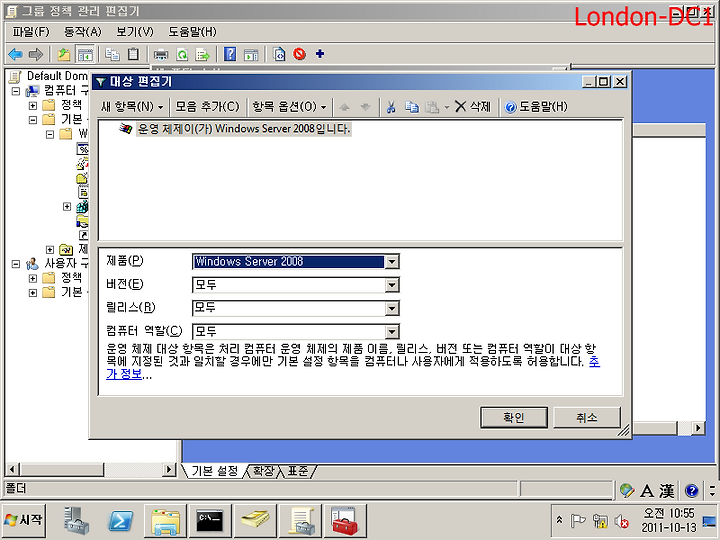Image resolution: width=720 pixels, height=540 pixels.
Task: Open the 새 항목(N) dropdown menu
Action: pyautogui.click(x=132, y=107)
